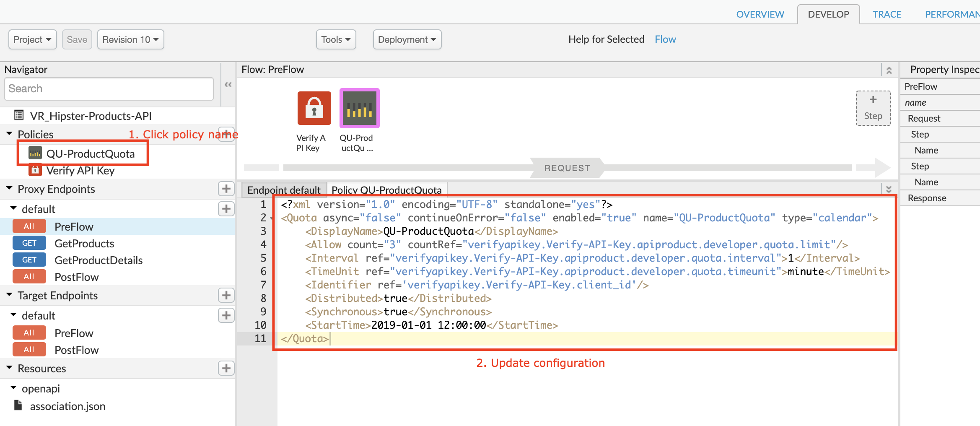Collapse the Resources section
The width and height of the screenshot is (980, 426).
pos(9,367)
